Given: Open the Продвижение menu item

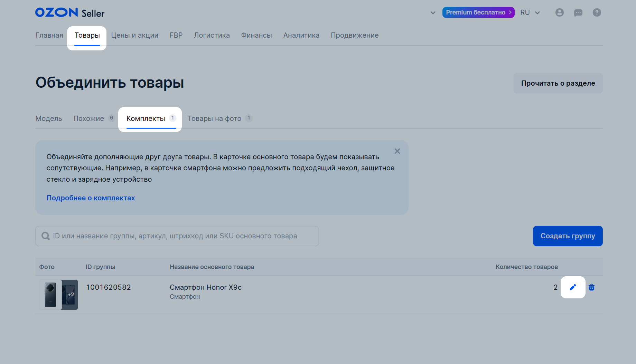Looking at the screenshot, I should pos(355,35).
